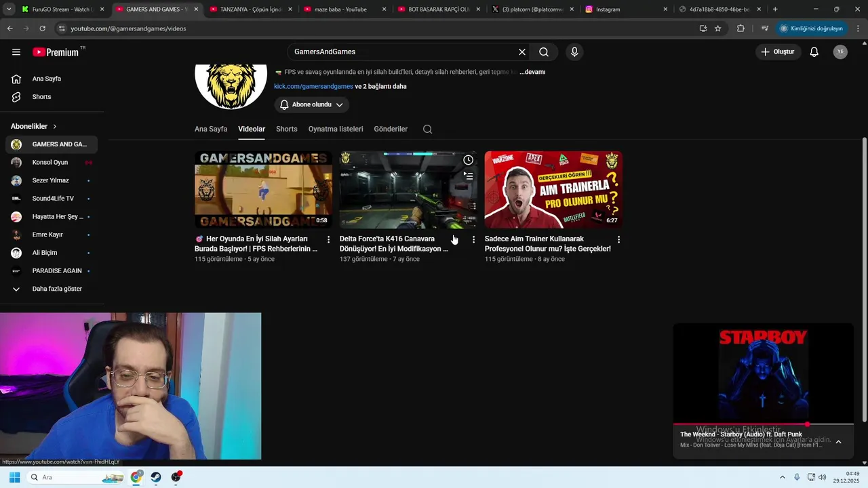868x488 pixels.
Task: Open the Delta Force K416 video thumbnail
Action: coord(408,189)
